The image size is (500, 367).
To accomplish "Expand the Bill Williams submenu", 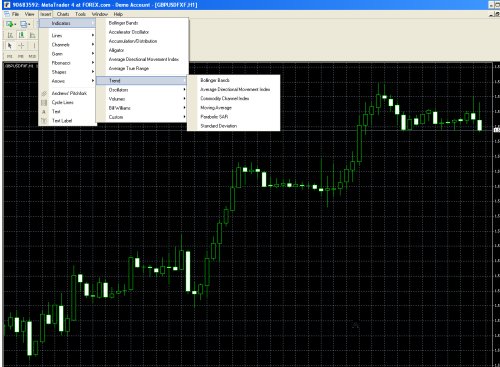I will pos(142,108).
